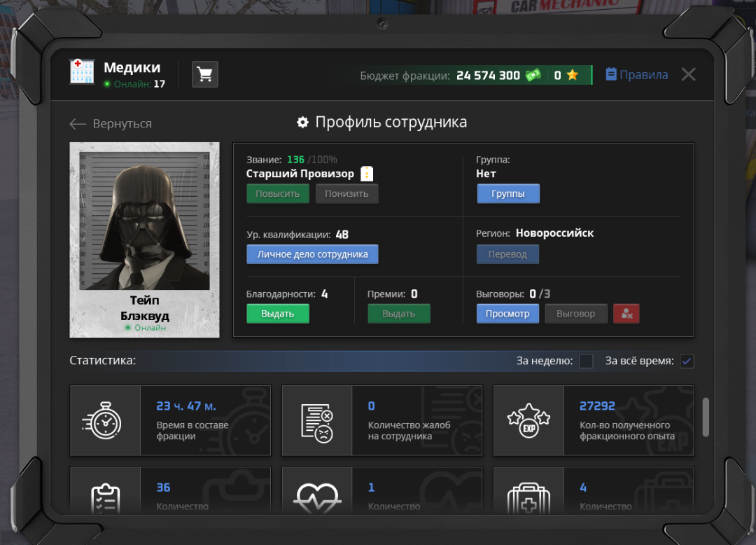The height and width of the screenshot is (545, 756).
Task: Click the red dismiss employee icon button
Action: pyautogui.click(x=626, y=314)
